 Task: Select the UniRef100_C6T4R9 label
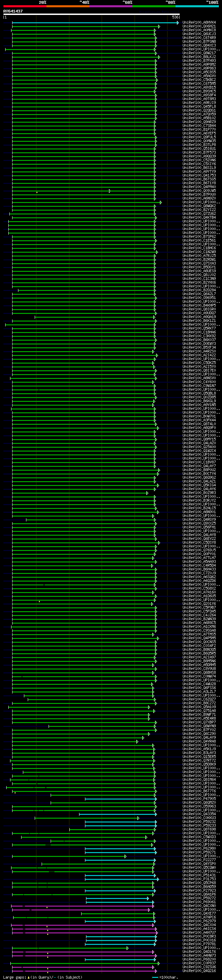[x=199, y=38]
